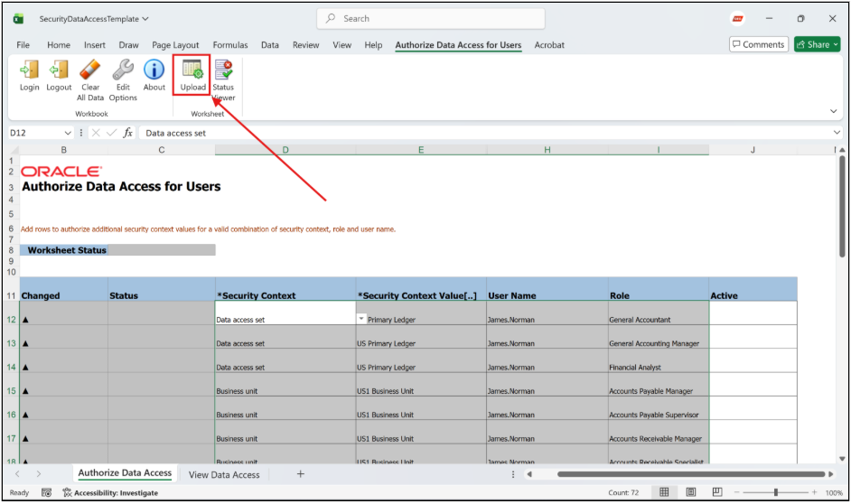Click the macro recording status bar icon
Screen dimensions: 851x504
(47, 492)
